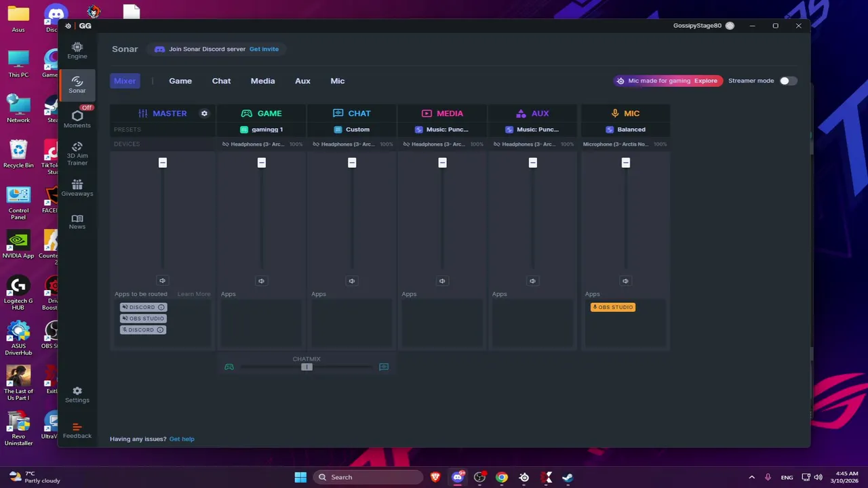The image size is (868, 488).
Task: Click the ChatMix chat bubble icon
Action: pos(384,367)
